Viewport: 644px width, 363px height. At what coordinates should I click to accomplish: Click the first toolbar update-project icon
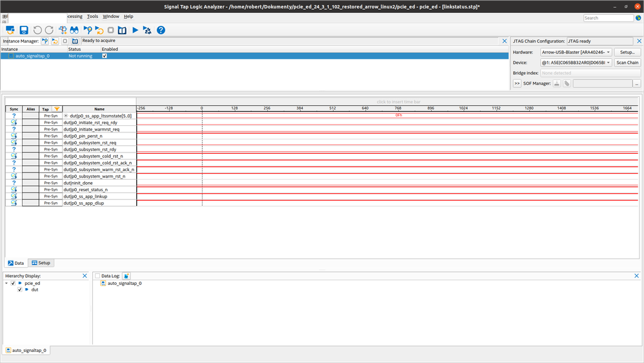(10, 30)
